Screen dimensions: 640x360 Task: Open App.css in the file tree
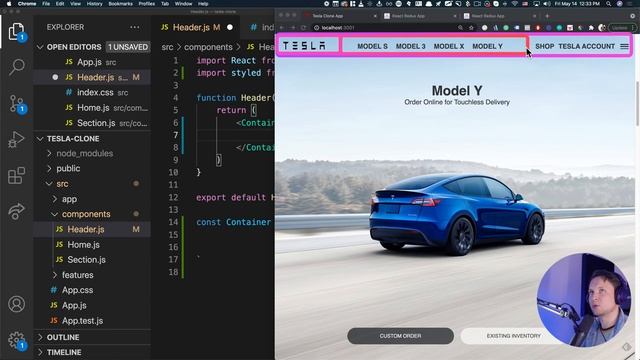coord(77,290)
